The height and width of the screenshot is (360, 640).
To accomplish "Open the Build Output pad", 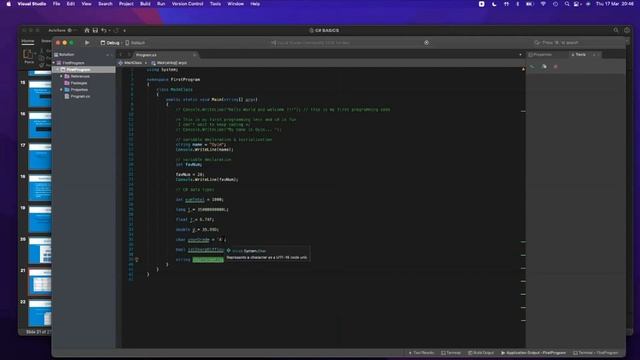I will [481, 353].
